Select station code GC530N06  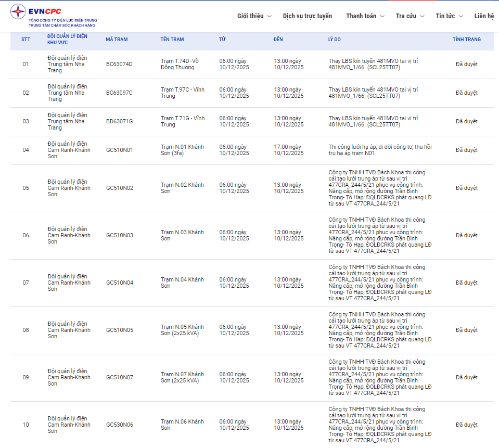point(119,425)
